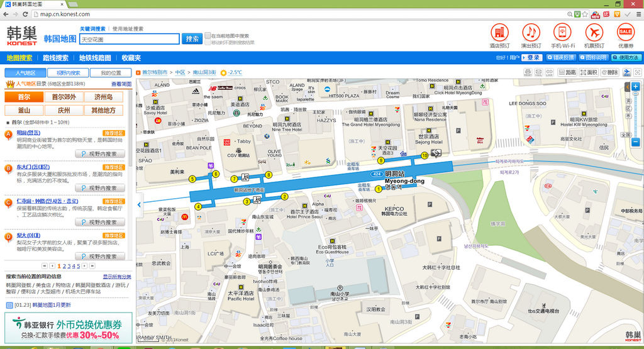Click subway exit 1 marker

[x=378, y=189]
